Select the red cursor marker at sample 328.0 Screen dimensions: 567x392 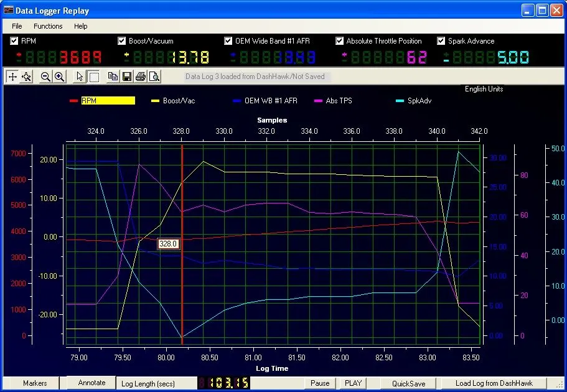coord(181,243)
